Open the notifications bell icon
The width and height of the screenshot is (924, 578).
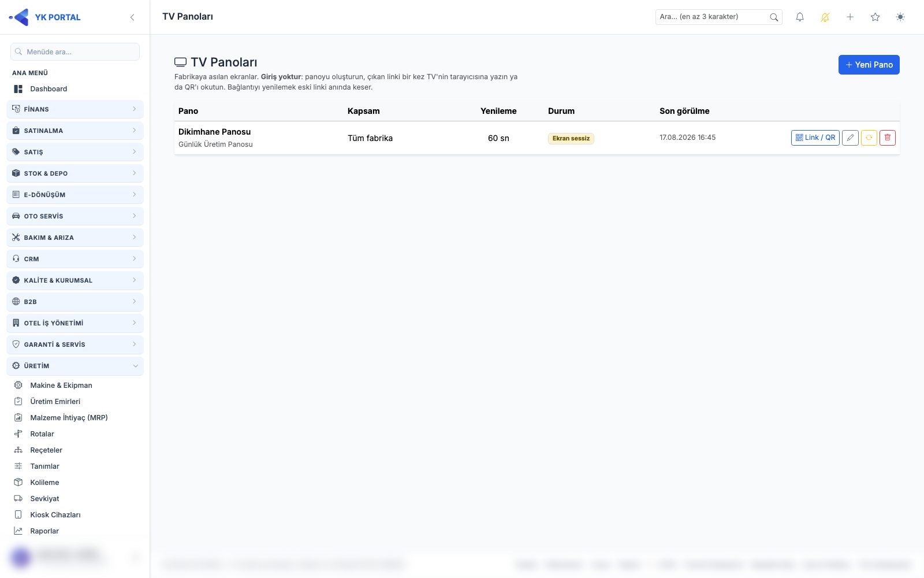[800, 17]
